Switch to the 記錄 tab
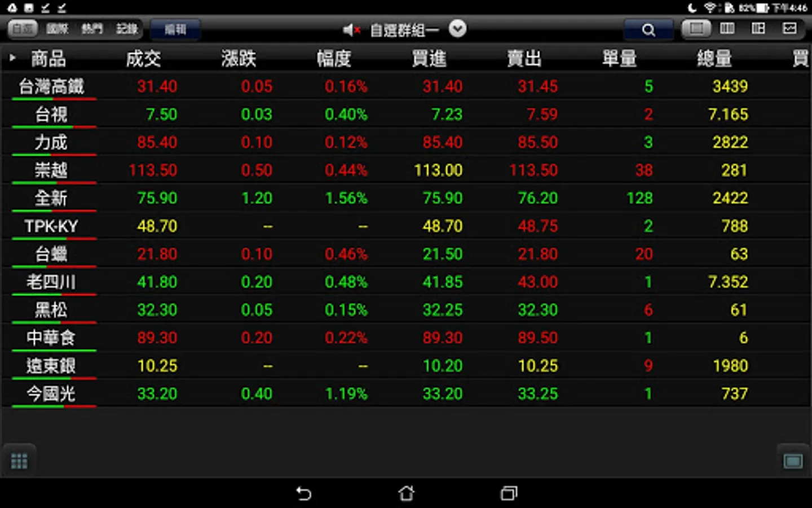Viewport: 812px width, 508px height. [127, 29]
